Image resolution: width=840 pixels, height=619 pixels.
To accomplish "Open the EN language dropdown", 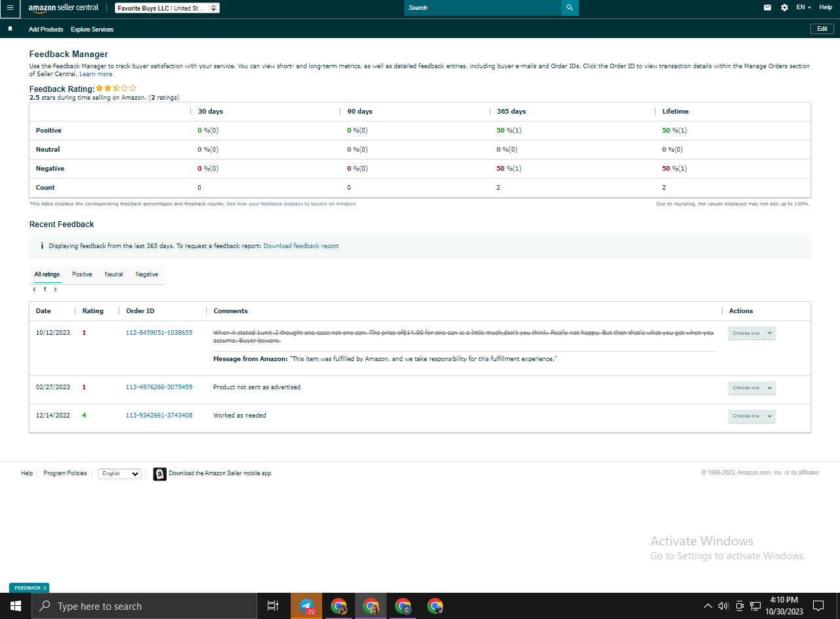I will (x=804, y=7).
